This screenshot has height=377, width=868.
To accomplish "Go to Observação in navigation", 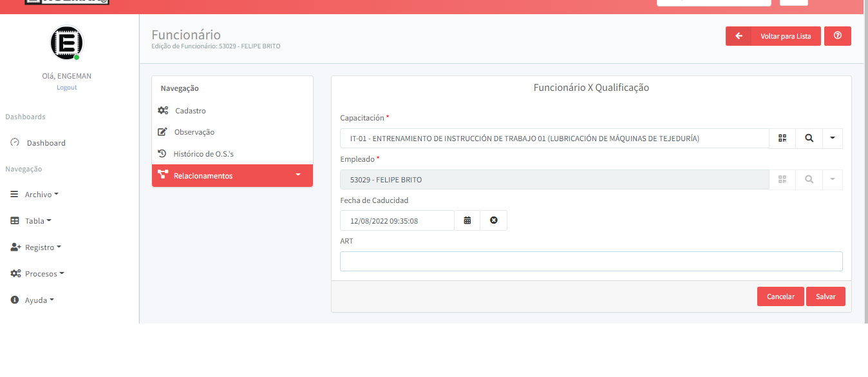I will (x=194, y=132).
